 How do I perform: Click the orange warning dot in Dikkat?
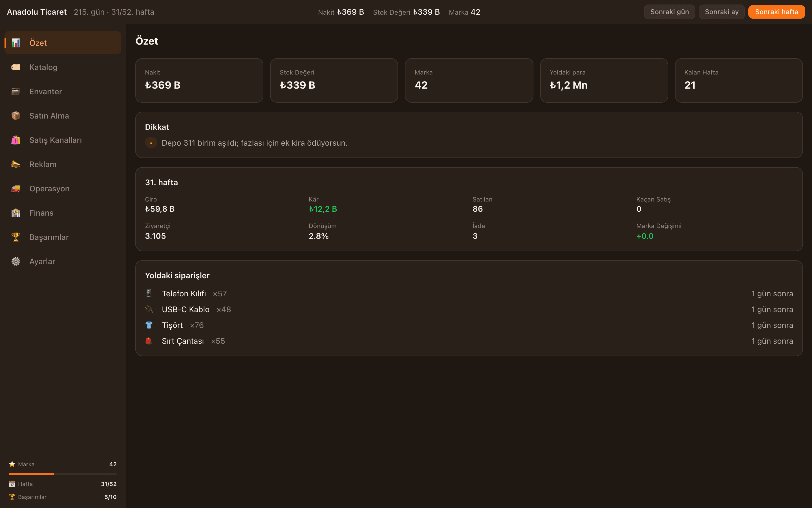[151, 143]
